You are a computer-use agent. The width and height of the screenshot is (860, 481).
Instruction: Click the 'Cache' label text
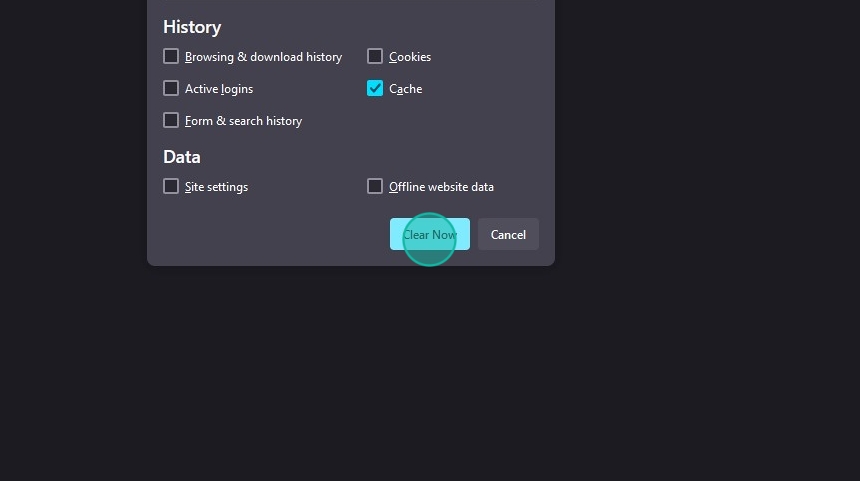pyautogui.click(x=405, y=89)
